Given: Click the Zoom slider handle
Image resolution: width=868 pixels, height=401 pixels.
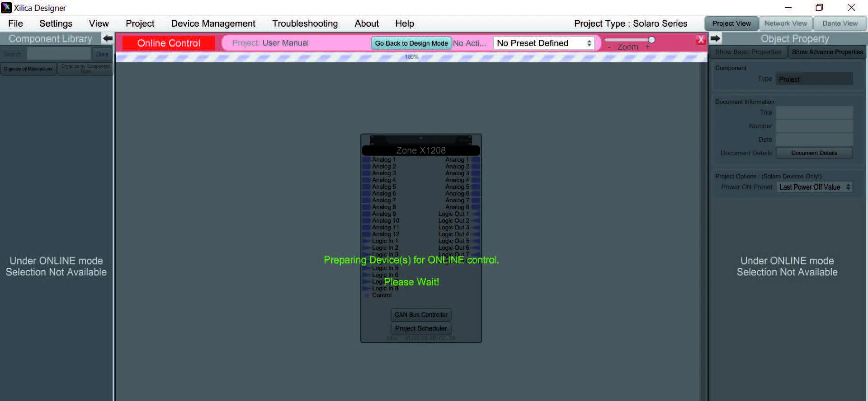Looking at the screenshot, I should pos(651,40).
